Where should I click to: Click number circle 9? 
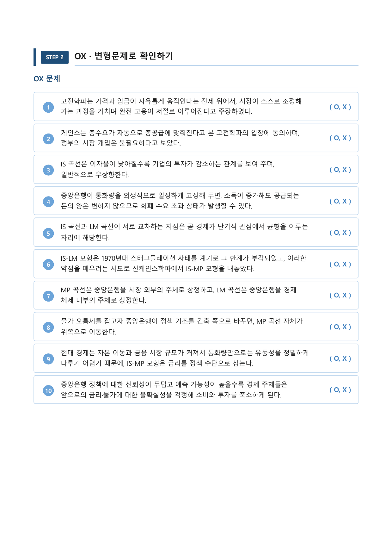(48, 359)
